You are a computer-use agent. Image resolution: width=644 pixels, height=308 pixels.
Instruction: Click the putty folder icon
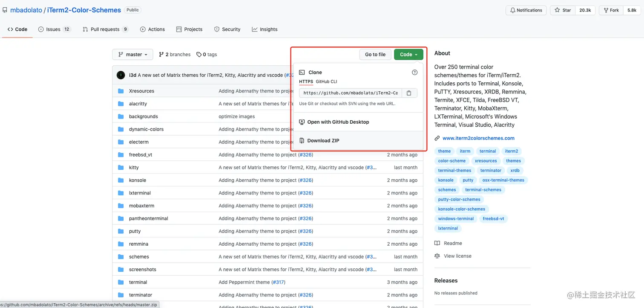click(121, 231)
